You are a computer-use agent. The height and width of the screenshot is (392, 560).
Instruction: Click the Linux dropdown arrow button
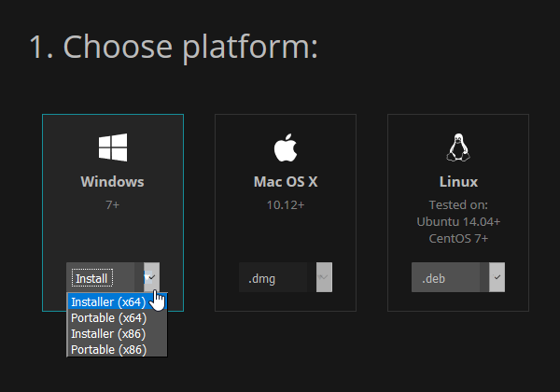click(497, 277)
